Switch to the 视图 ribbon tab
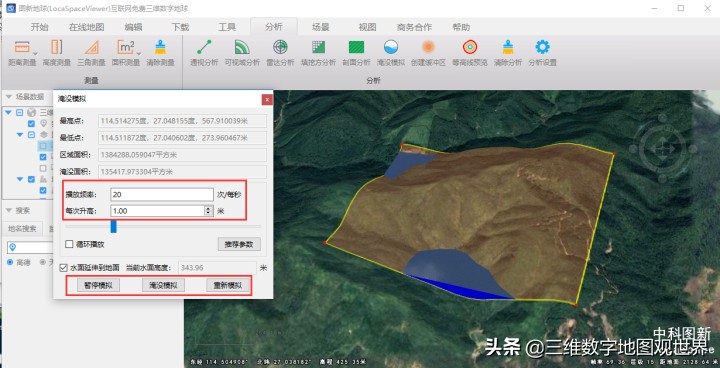Viewport: 720px width, 368px height. point(367,27)
